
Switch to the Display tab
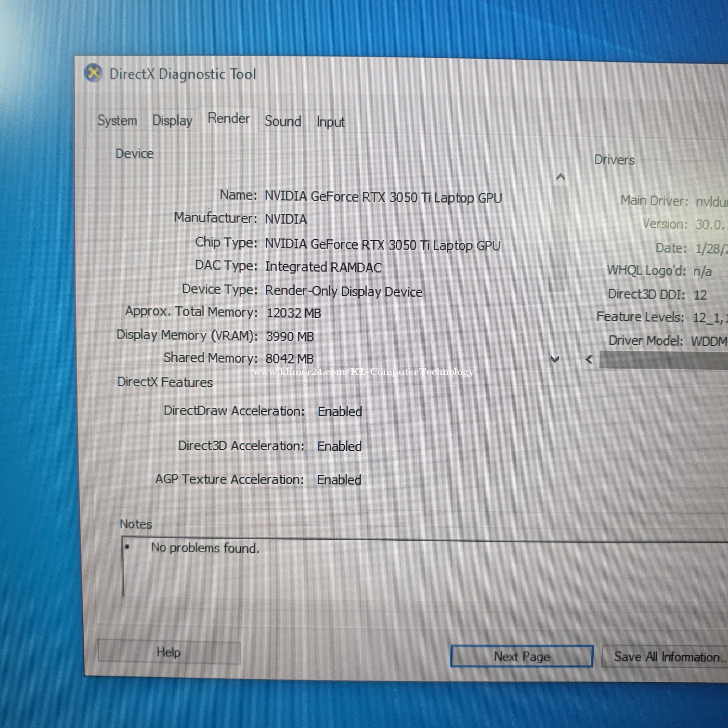172,121
